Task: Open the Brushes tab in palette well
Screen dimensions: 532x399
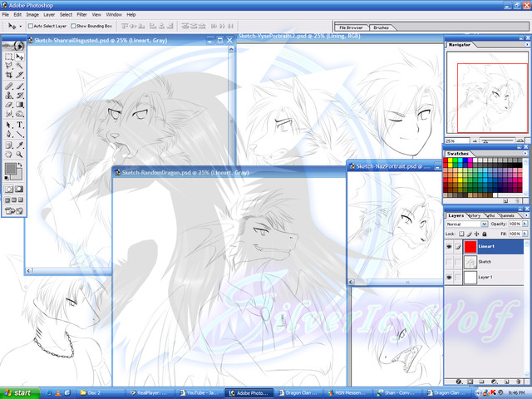Action: click(x=381, y=27)
